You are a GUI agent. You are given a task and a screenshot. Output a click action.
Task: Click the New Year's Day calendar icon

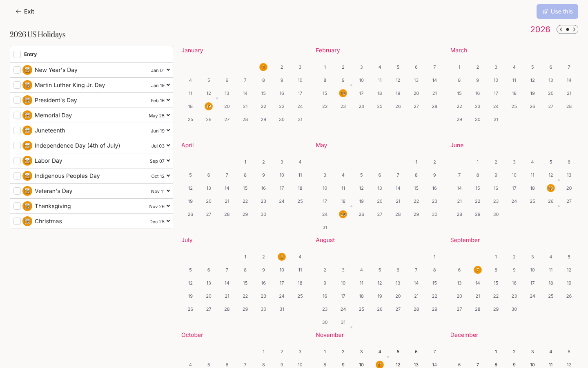(27, 70)
